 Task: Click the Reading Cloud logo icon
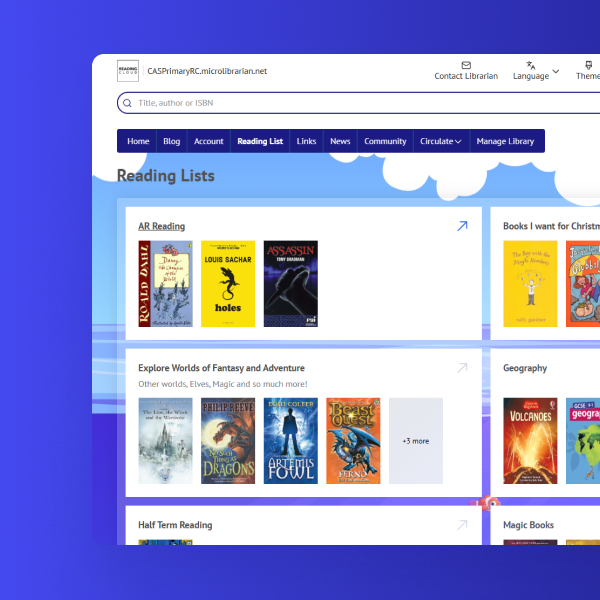pyautogui.click(x=128, y=71)
